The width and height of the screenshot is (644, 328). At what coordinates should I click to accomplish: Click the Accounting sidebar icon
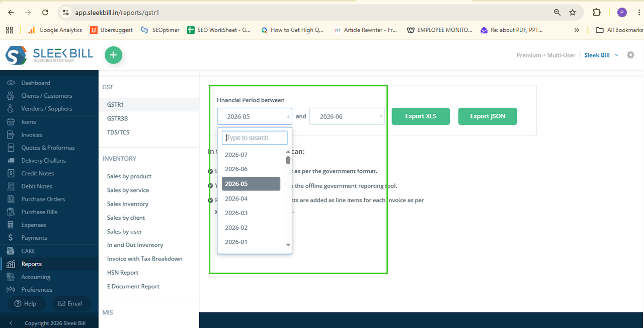pyautogui.click(x=11, y=277)
